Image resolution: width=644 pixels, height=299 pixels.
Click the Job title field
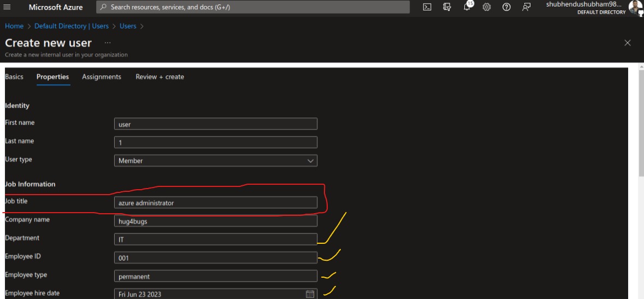(x=216, y=202)
